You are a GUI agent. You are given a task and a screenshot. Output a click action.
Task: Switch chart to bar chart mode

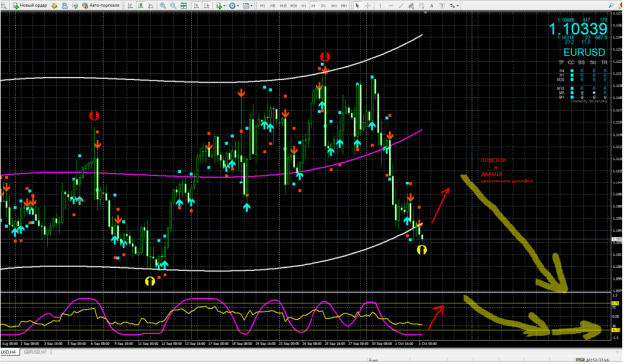130,6
